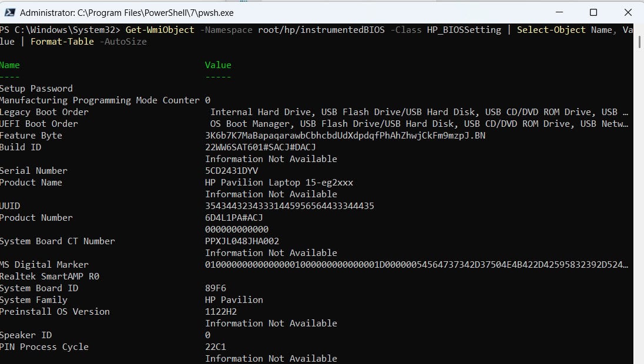644x364 pixels.
Task: Maximize the PowerShell window
Action: coord(593,12)
